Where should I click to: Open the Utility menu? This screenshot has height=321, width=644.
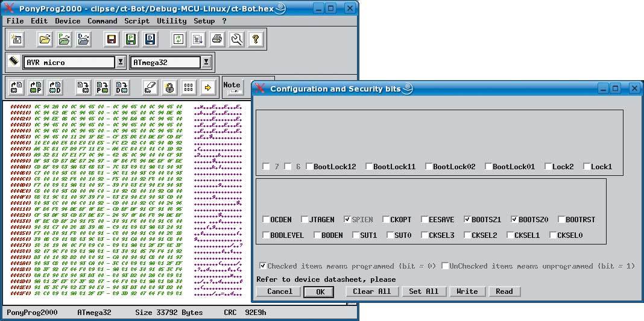(x=171, y=20)
